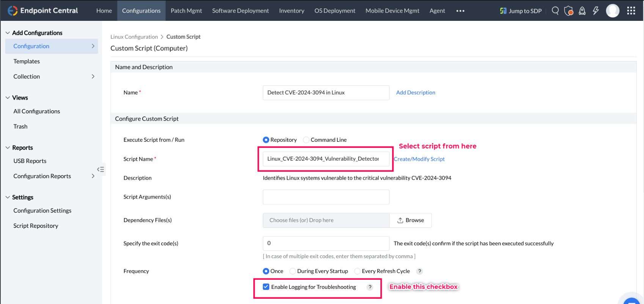Click the lightning bolt quick actions icon
Screen dimensions: 644x304
tap(596, 11)
